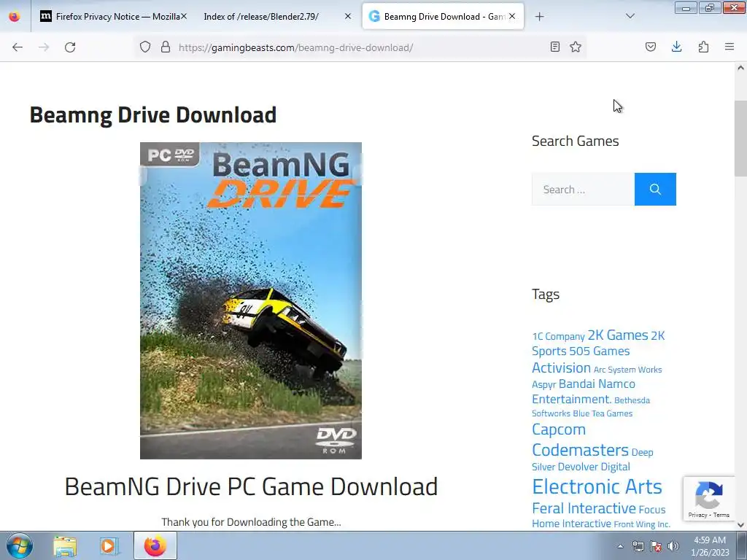Click the reCAPTCHA badge logo
This screenshot has height=560, width=747.
(x=709, y=495)
